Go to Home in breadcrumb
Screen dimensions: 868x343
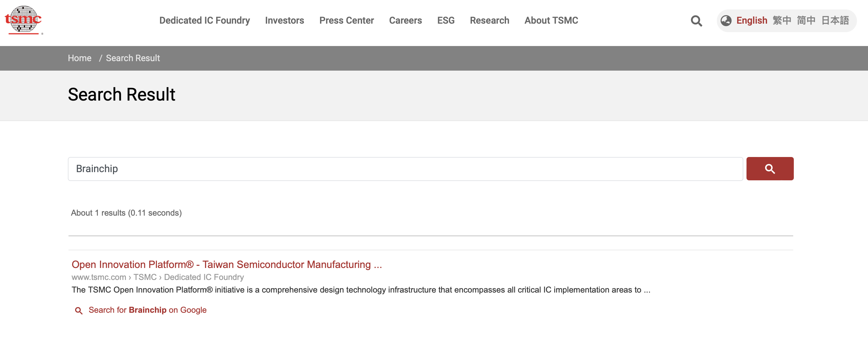coord(80,58)
